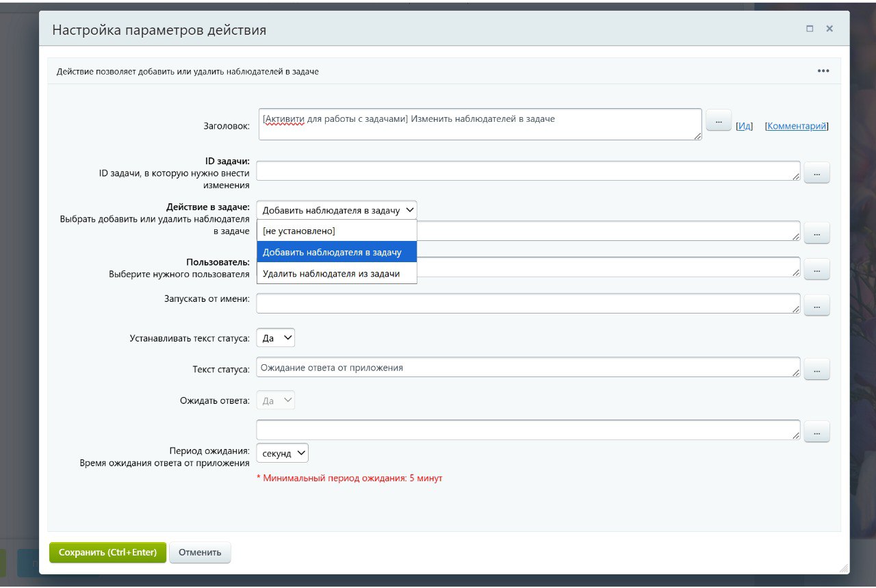Click the three-dots description menu icon
This screenshot has height=588, width=876.
tap(823, 71)
